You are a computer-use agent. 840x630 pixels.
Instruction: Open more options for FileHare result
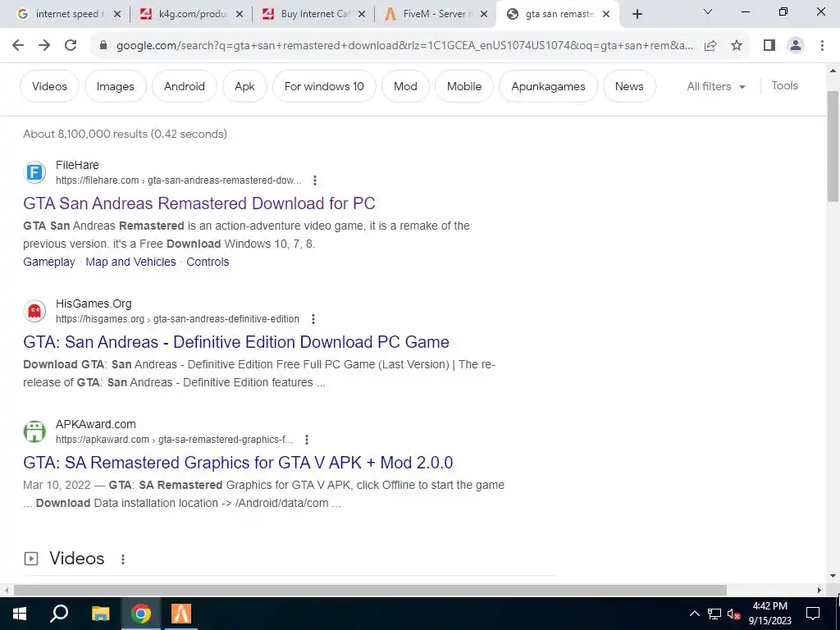click(x=315, y=180)
